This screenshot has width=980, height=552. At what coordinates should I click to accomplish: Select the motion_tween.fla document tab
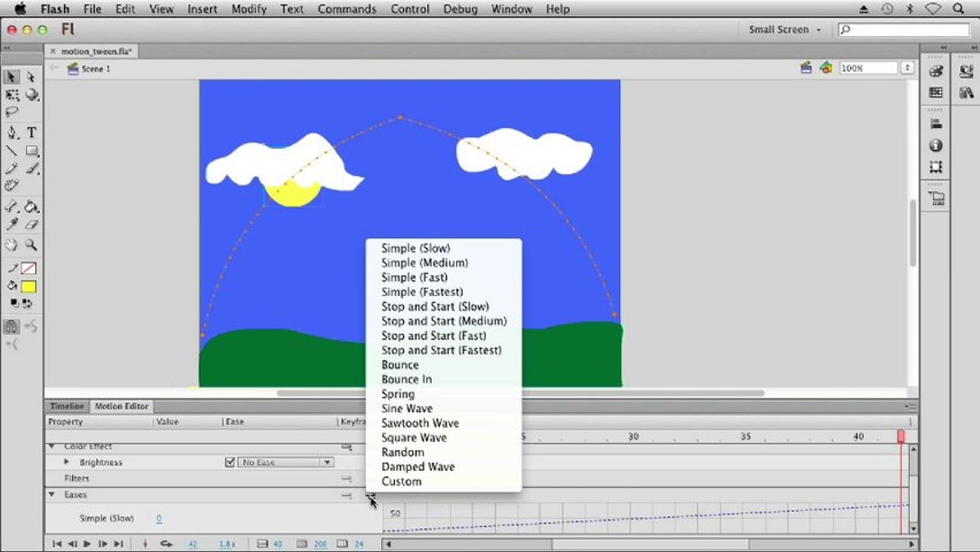92,51
